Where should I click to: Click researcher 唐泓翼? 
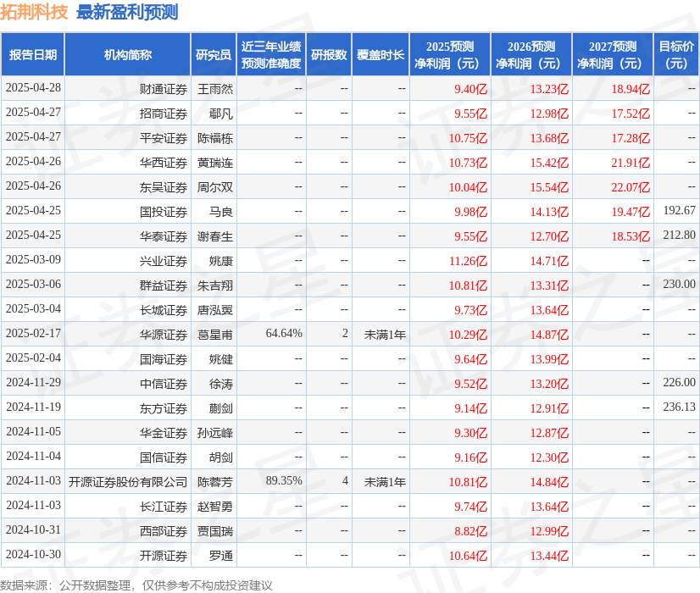(215, 310)
